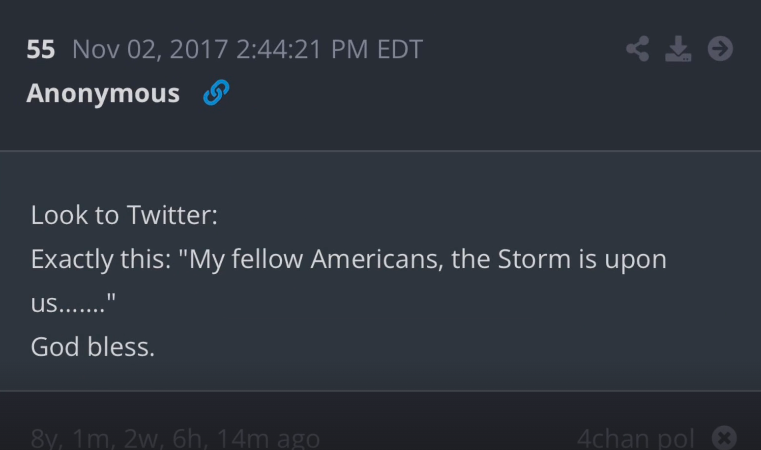
Task: Click post number 55
Action: [x=41, y=48]
